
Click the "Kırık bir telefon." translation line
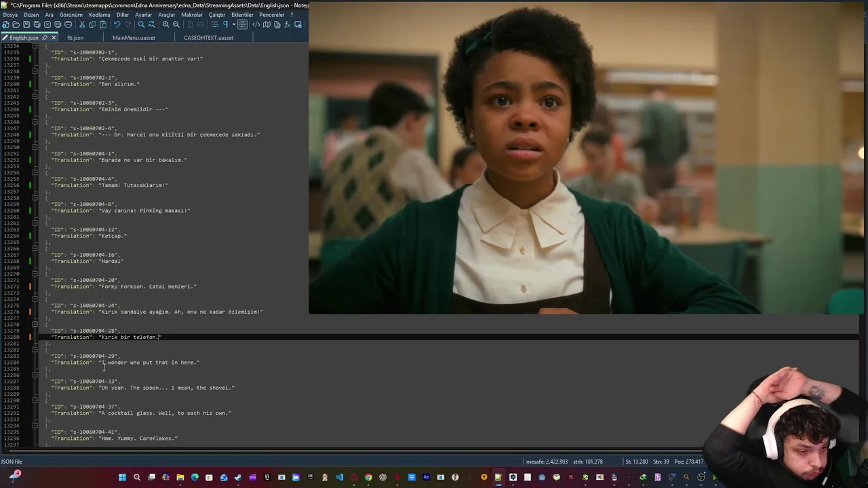(x=106, y=337)
